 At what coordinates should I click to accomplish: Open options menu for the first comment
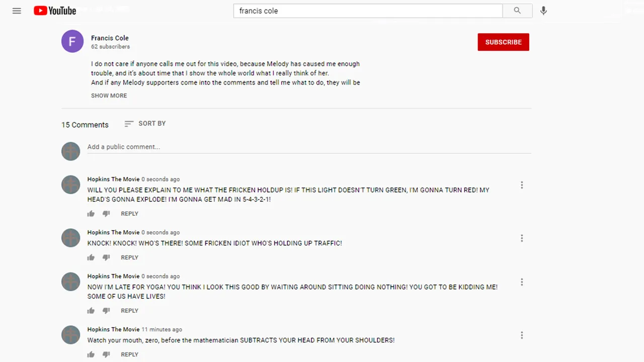tap(522, 185)
